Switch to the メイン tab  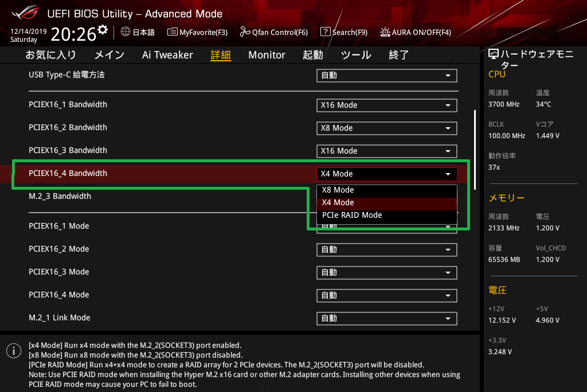pos(109,54)
